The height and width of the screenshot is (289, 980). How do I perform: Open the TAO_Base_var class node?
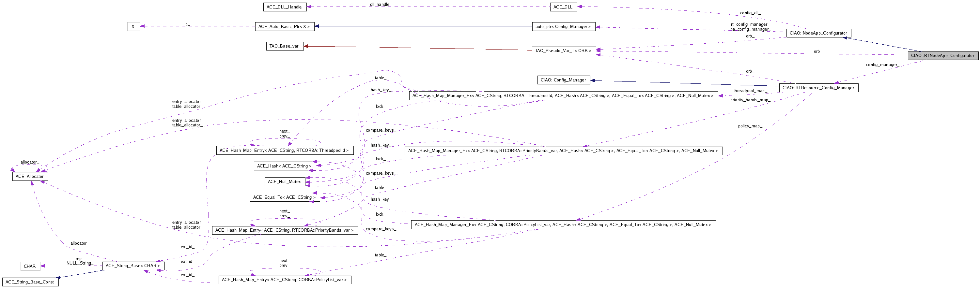[285, 46]
